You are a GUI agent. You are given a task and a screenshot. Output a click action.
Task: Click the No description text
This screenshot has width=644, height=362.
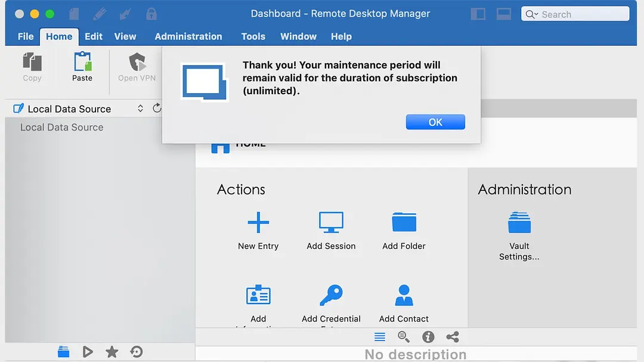(416, 354)
